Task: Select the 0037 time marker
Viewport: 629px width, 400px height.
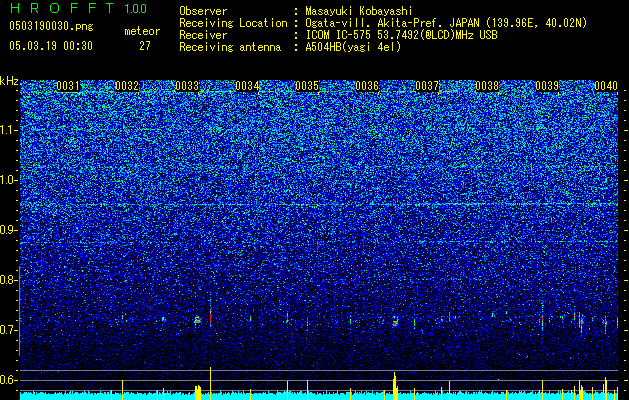Action: click(427, 86)
